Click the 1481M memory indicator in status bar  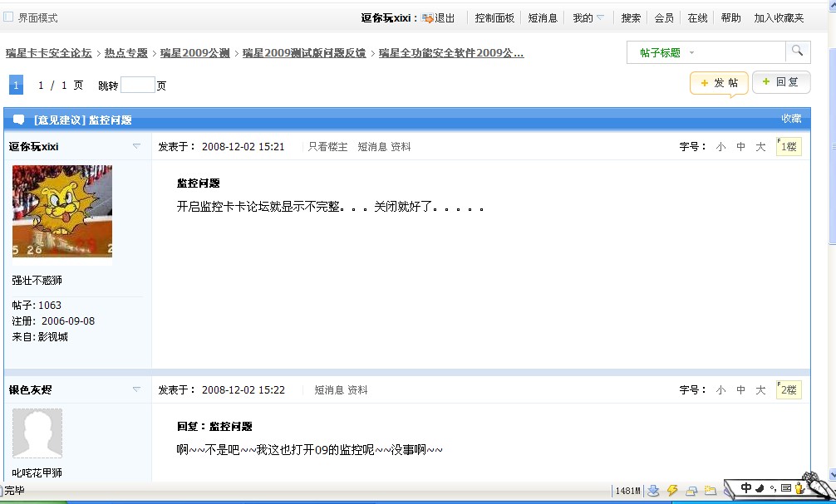(x=628, y=491)
